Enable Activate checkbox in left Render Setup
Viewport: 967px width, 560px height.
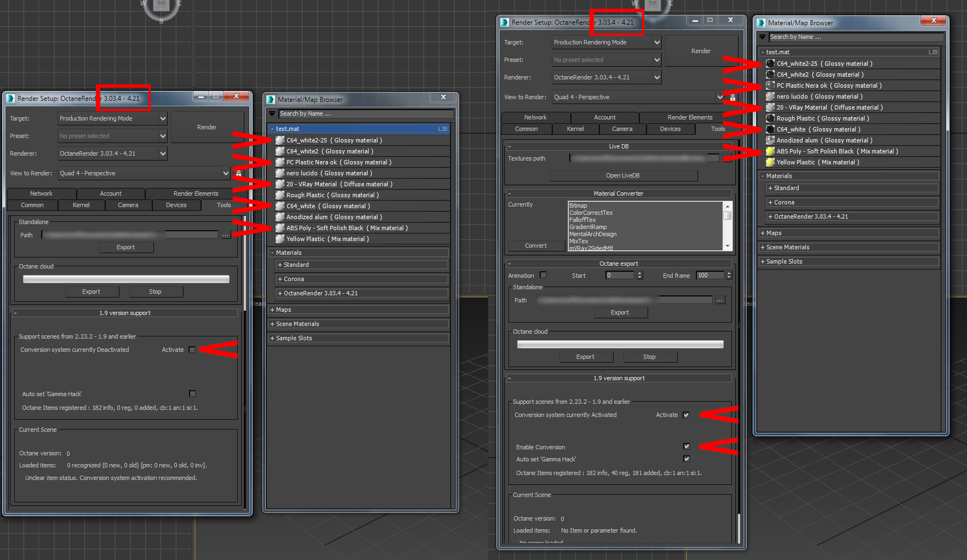click(192, 350)
